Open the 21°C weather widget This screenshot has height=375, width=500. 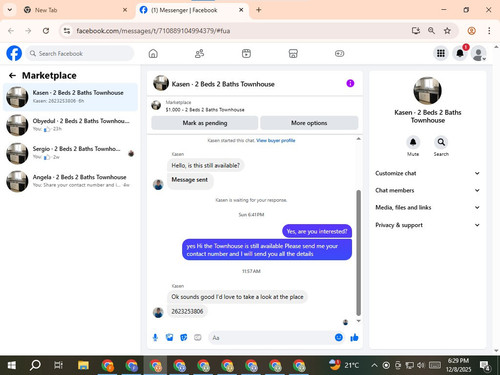[344, 365]
